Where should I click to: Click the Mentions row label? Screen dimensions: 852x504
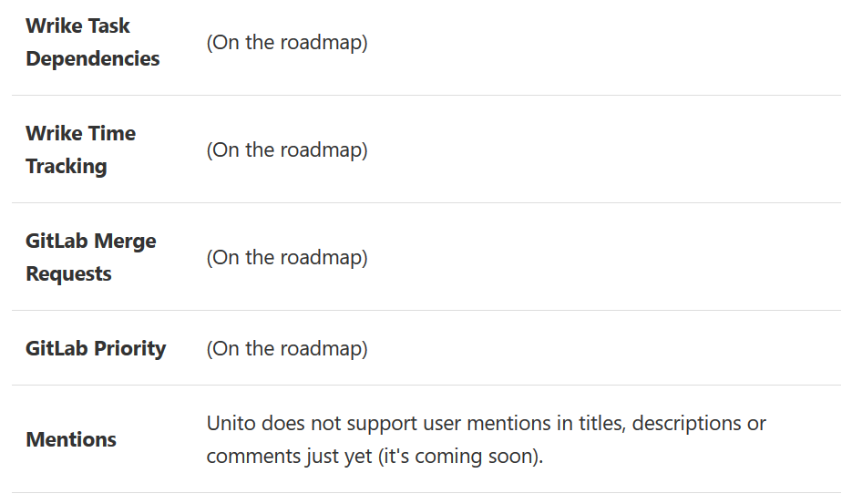71,439
